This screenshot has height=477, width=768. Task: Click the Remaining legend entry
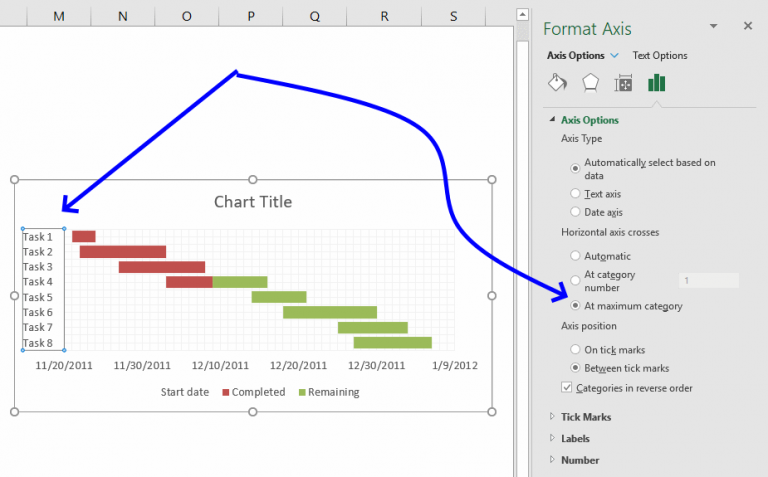tap(329, 392)
